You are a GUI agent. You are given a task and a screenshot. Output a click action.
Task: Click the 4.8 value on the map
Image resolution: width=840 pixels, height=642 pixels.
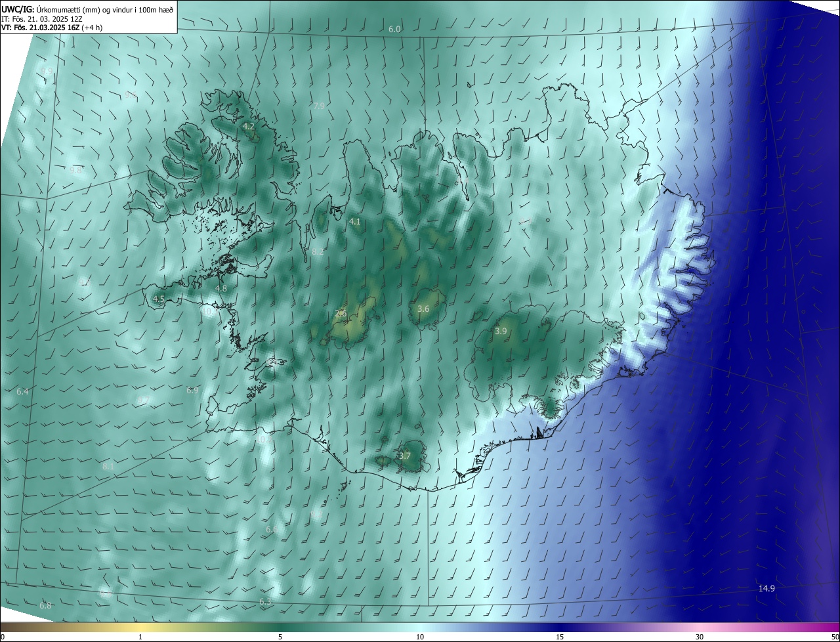[221, 288]
